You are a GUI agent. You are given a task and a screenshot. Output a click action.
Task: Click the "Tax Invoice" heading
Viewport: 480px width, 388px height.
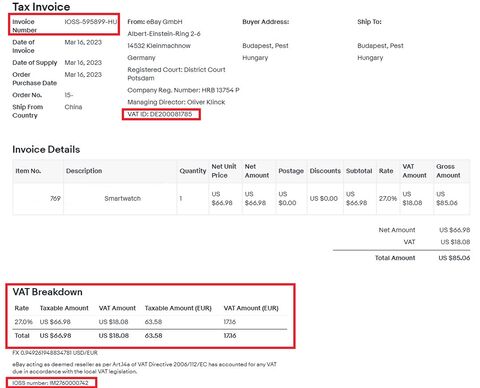pyautogui.click(x=41, y=7)
